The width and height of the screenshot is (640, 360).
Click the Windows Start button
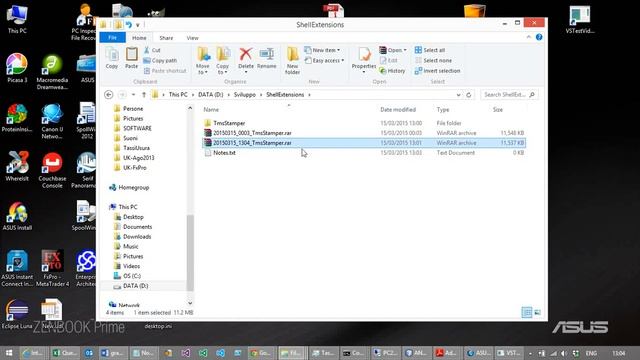point(9,353)
